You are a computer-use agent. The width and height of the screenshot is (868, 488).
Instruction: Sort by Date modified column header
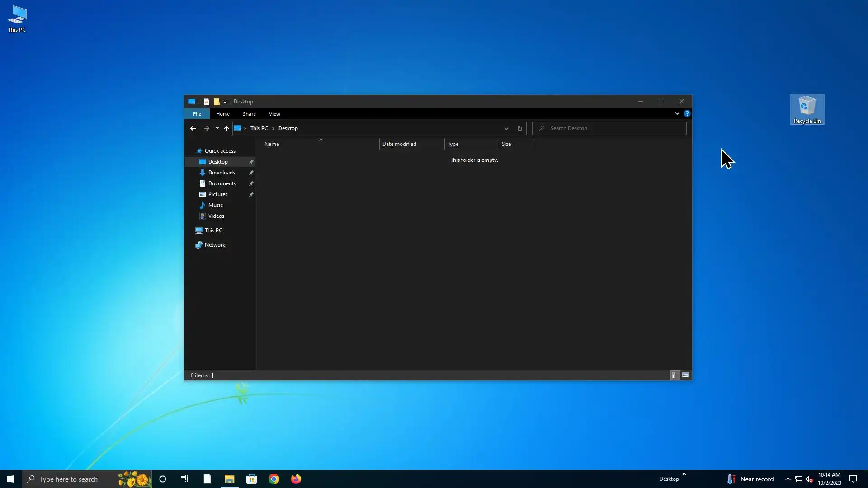point(399,144)
